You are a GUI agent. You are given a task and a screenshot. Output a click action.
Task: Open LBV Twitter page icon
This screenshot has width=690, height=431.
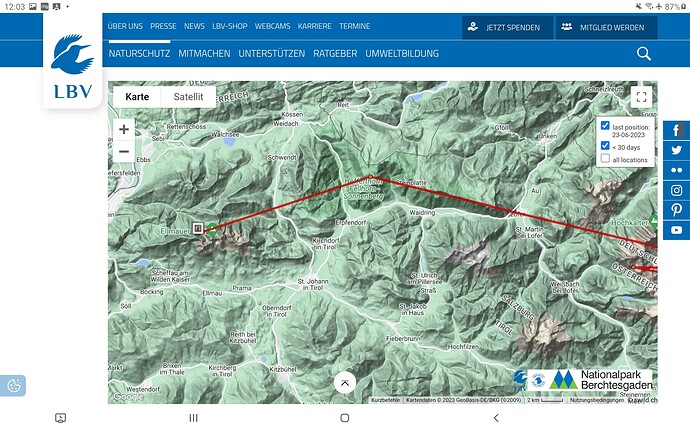(x=676, y=150)
